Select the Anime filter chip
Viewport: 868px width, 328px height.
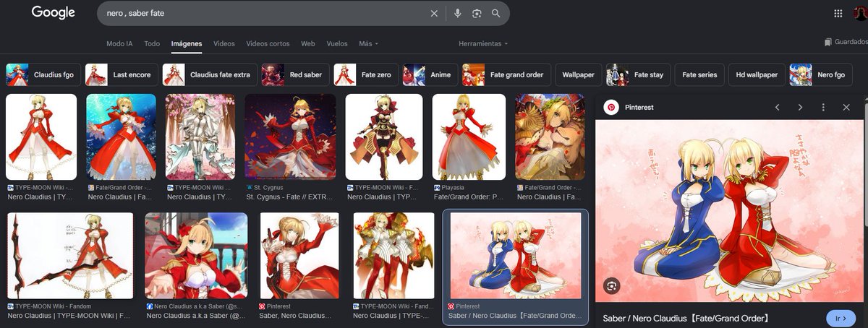click(429, 74)
